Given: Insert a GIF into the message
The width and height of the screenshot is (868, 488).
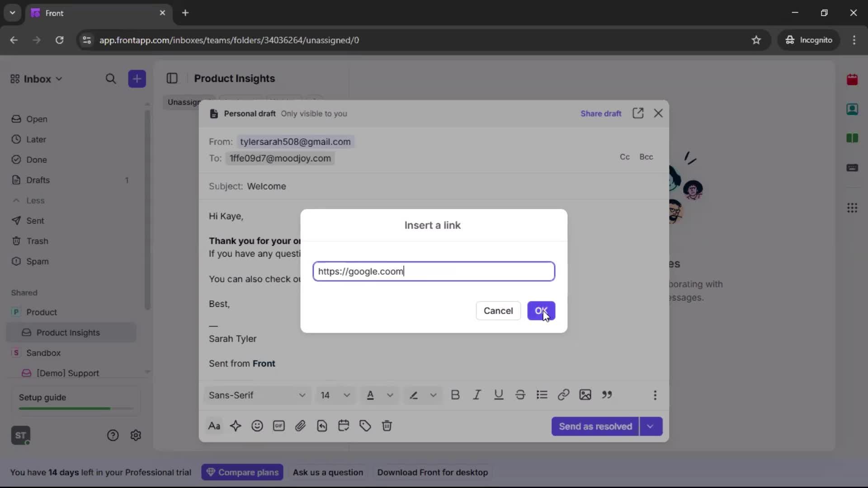Looking at the screenshot, I should (279, 426).
